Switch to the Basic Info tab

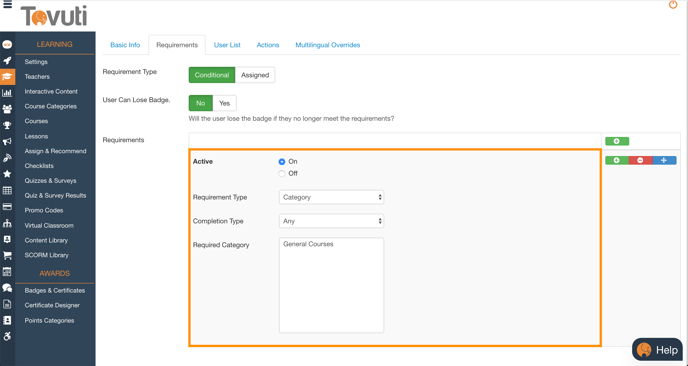125,45
